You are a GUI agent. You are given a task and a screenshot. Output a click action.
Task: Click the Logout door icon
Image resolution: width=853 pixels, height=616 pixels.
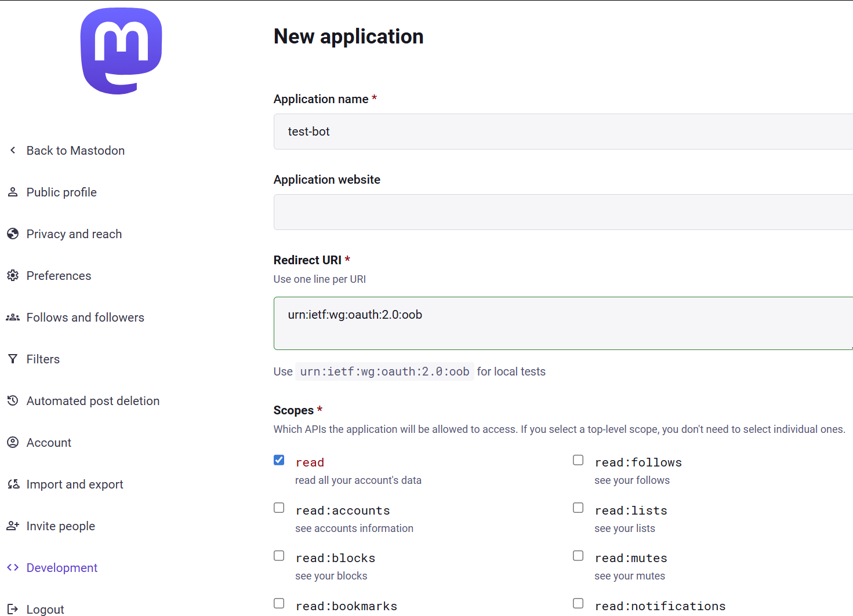click(x=13, y=609)
